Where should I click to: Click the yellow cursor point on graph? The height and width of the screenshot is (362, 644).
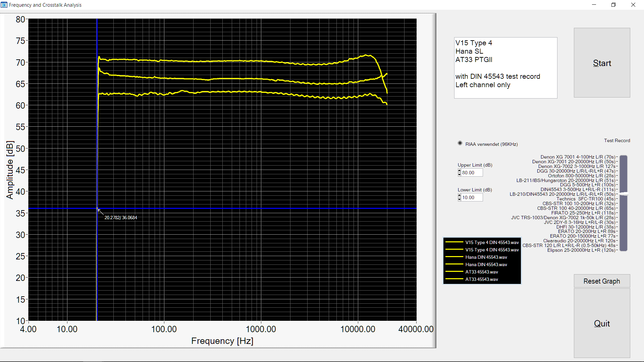(97, 208)
